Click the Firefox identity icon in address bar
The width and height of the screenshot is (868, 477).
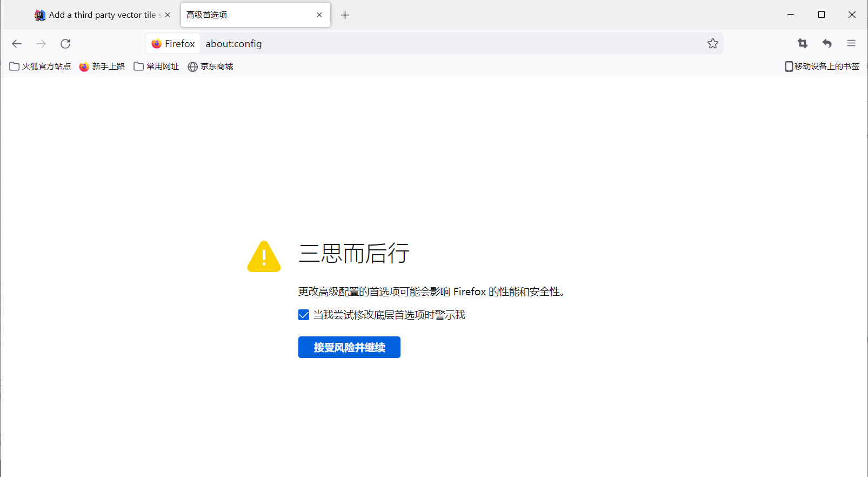[173, 44]
